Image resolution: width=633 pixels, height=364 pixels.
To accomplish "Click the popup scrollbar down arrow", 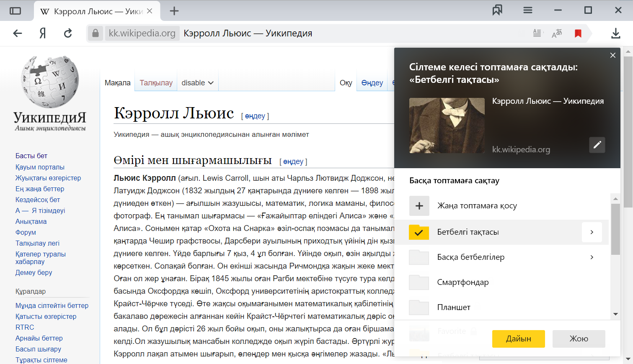I will (615, 314).
